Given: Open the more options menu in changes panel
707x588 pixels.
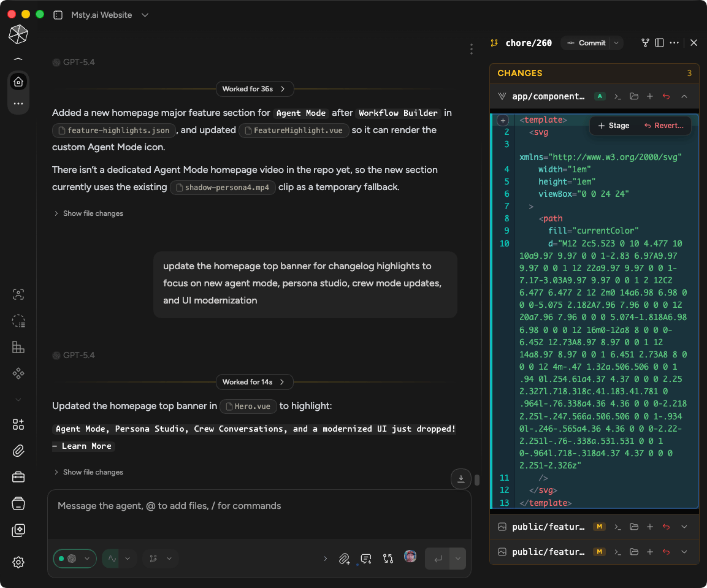Looking at the screenshot, I should (x=675, y=43).
